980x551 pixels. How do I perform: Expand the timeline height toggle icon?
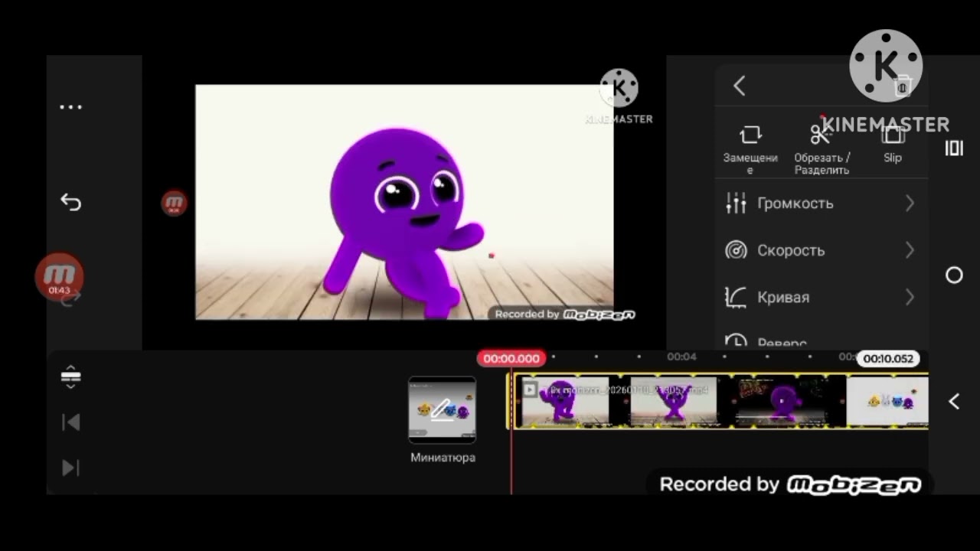point(70,376)
